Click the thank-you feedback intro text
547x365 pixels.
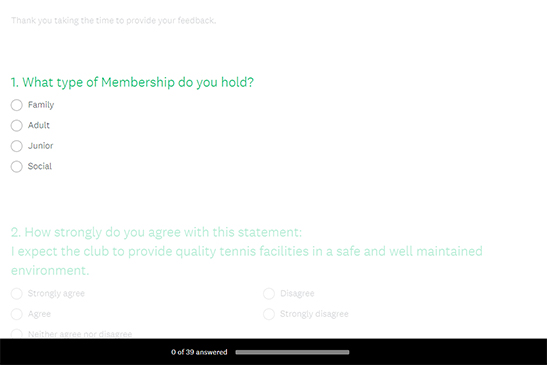[113, 21]
